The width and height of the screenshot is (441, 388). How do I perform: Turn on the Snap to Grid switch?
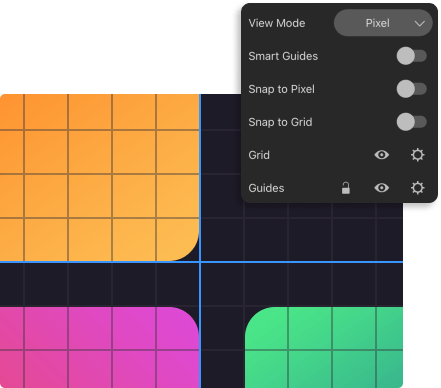(x=411, y=122)
